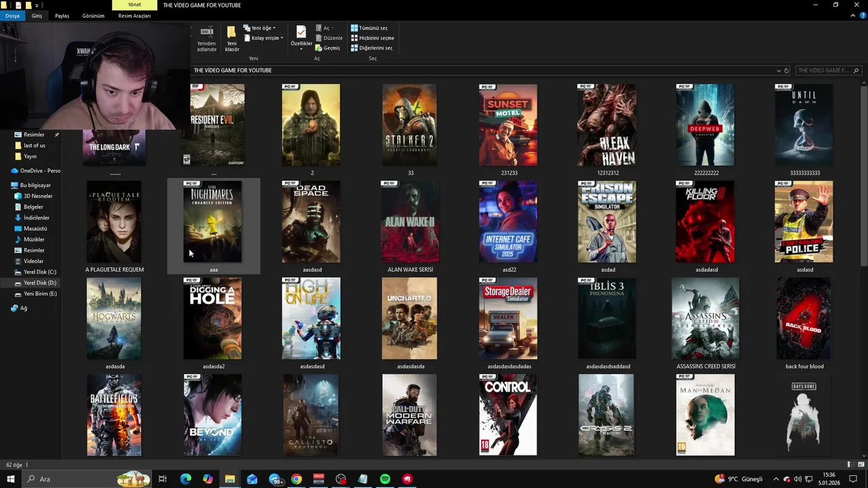The width and height of the screenshot is (868, 488).
Task: Select the Digging A Hole cover
Action: pos(212,319)
